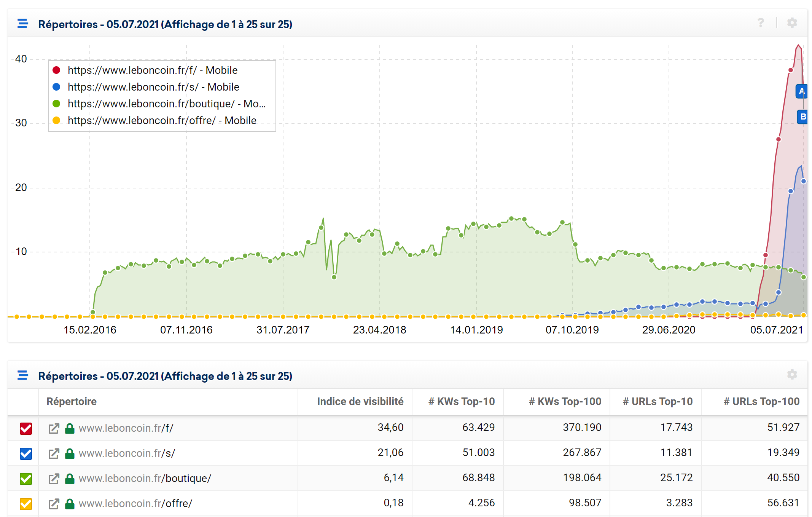
Task: Open the www.leboncoin.fr/f/ directory link
Action: pyautogui.click(x=126, y=428)
